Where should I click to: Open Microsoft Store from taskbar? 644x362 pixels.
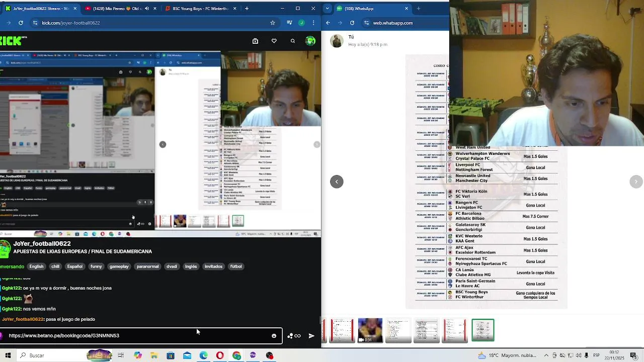coord(171,355)
